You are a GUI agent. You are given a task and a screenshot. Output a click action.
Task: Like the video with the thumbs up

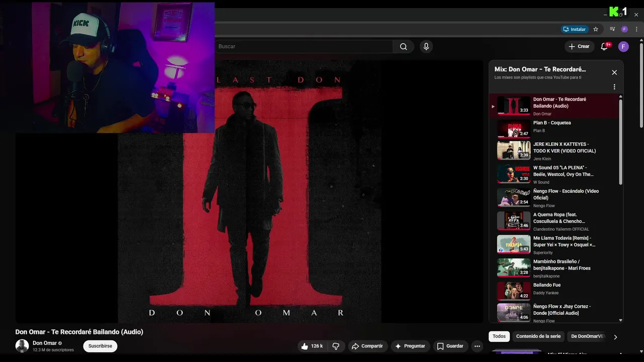click(312, 346)
